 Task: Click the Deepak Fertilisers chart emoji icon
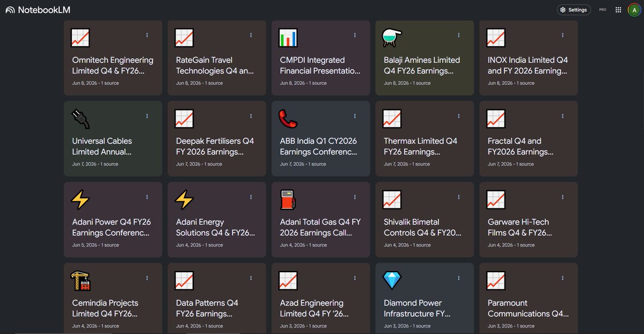point(184,119)
